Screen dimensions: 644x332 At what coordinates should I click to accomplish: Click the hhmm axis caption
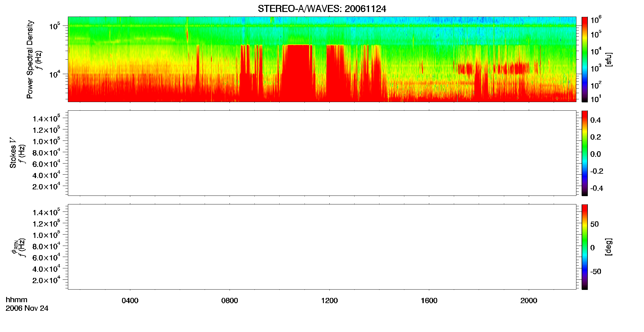tap(17, 300)
